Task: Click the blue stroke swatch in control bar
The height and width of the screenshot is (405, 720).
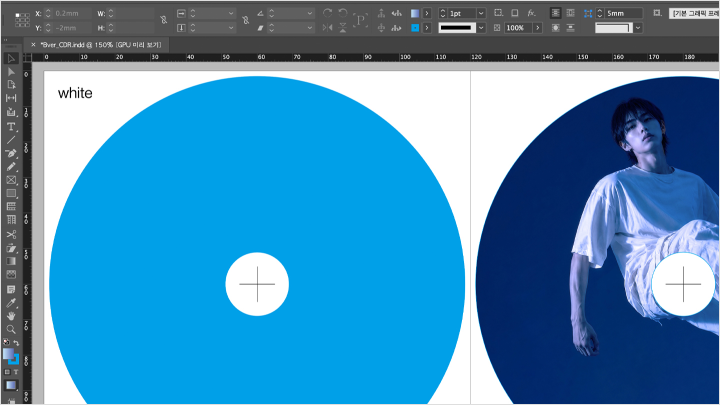Action: pyautogui.click(x=415, y=28)
